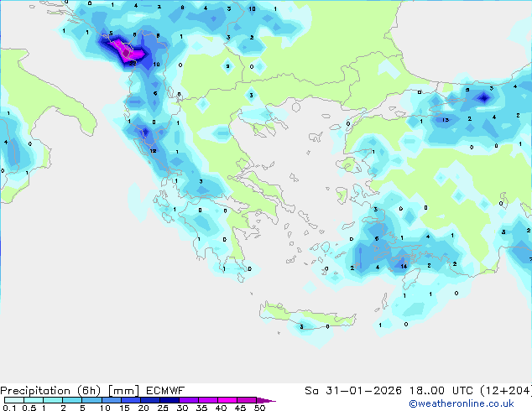Click legend swatch between 40 and 45 mm
Image resolution: width=532 pixels, height=411 pixels.
point(227,400)
